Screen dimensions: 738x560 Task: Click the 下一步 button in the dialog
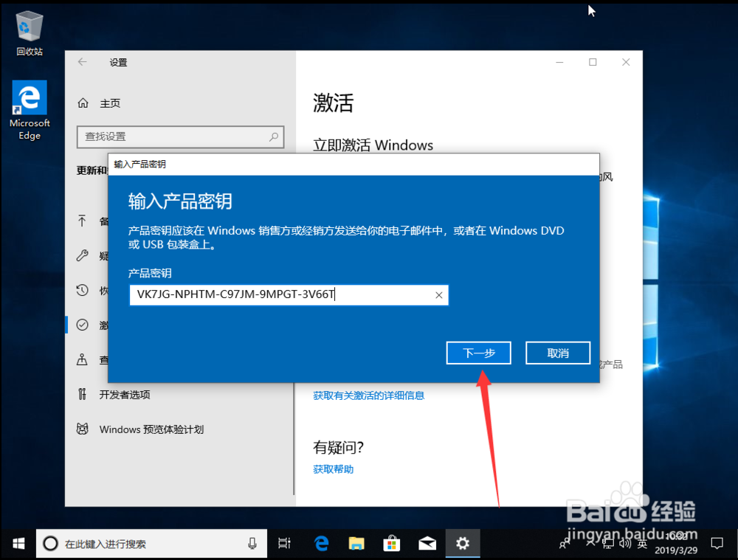click(x=478, y=353)
